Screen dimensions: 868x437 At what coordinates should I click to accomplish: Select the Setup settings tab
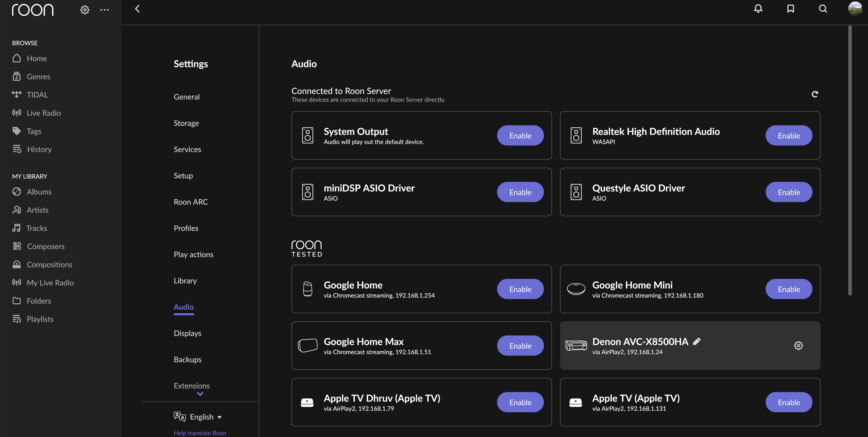coord(183,176)
